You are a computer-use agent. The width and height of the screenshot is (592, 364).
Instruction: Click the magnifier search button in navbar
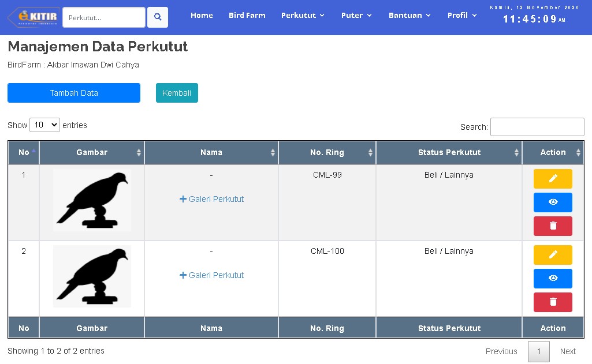(158, 17)
